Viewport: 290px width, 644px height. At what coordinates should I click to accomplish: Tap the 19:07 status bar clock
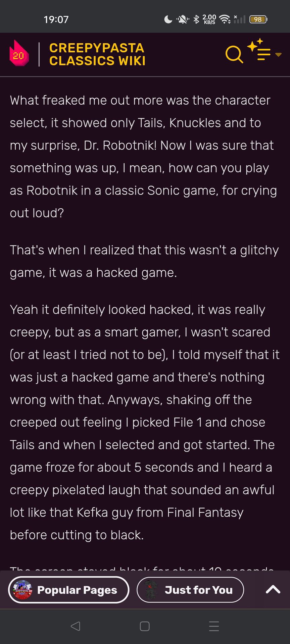(x=56, y=19)
